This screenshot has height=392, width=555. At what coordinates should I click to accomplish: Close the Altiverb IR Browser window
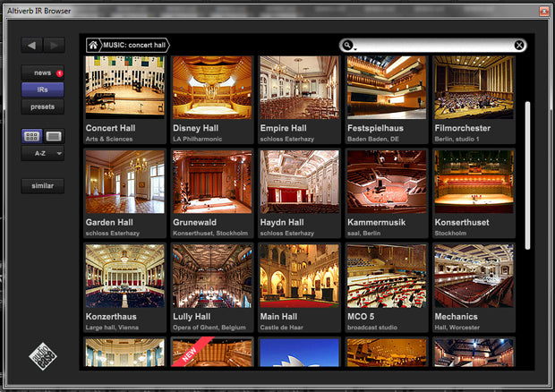tap(544, 12)
